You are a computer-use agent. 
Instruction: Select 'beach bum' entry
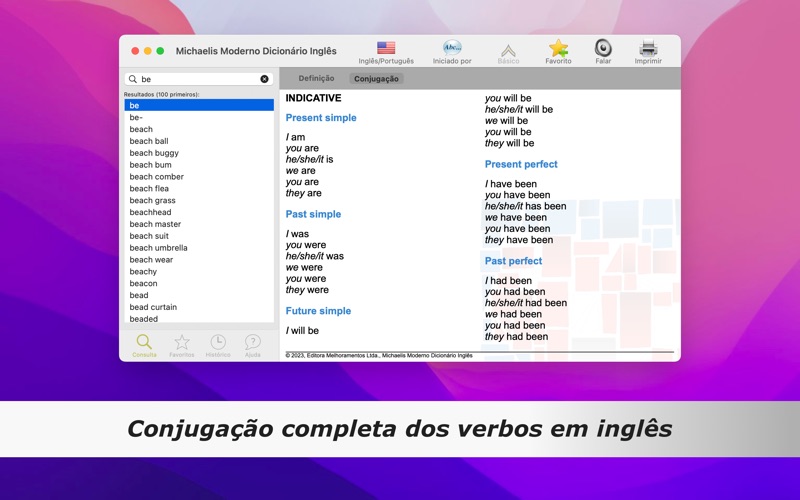[x=199, y=165]
